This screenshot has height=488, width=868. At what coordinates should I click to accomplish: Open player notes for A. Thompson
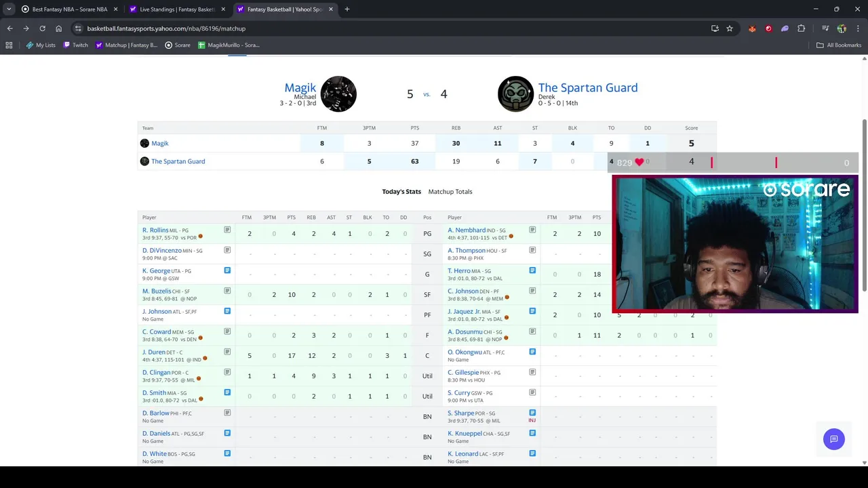[532, 250]
